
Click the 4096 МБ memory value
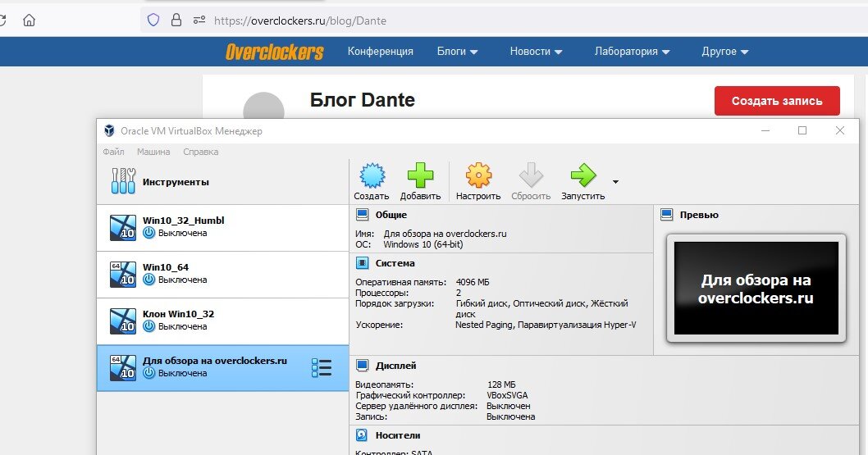tap(473, 282)
